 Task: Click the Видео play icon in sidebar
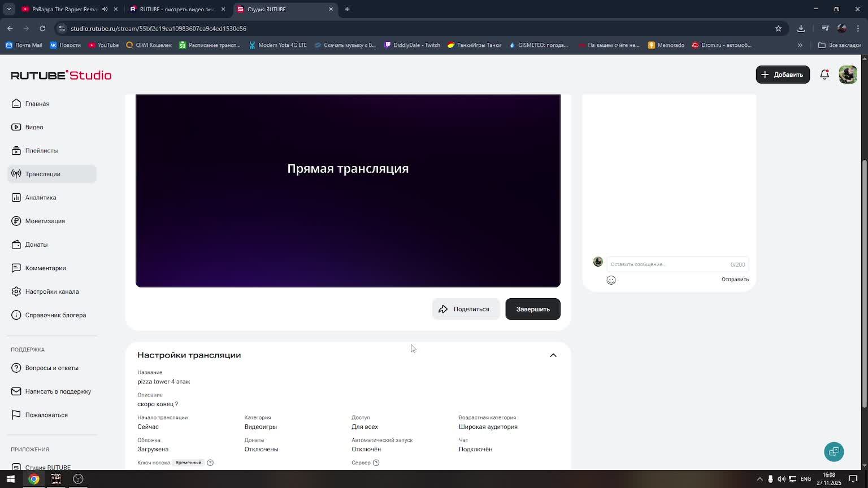[16, 127]
